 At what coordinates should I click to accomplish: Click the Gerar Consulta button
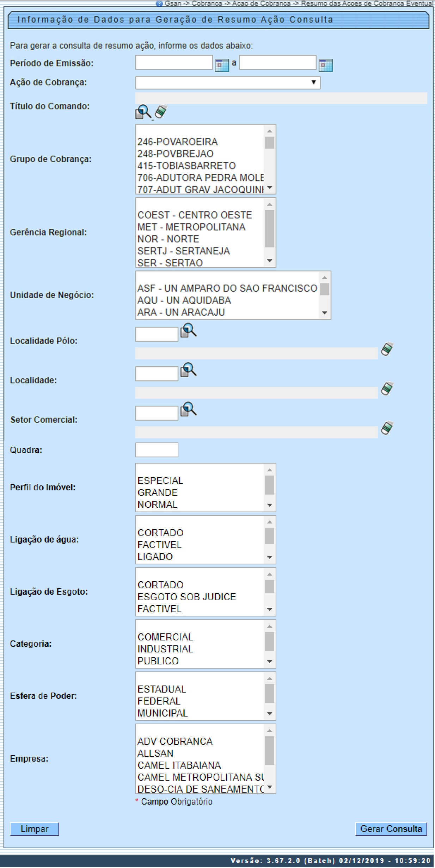pyautogui.click(x=391, y=829)
